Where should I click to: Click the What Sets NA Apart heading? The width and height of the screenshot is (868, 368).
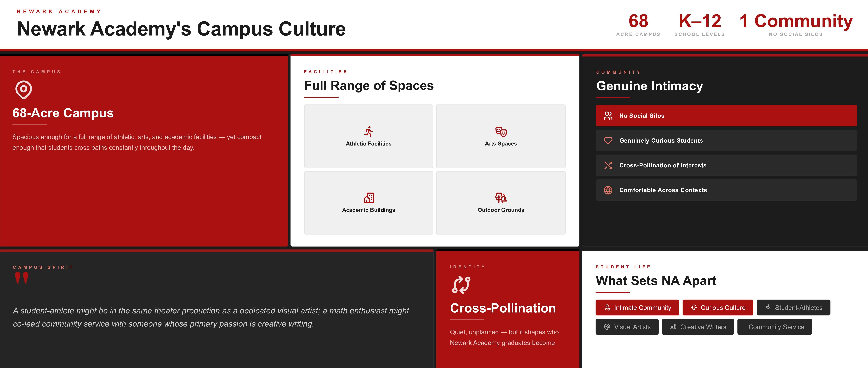click(x=656, y=281)
